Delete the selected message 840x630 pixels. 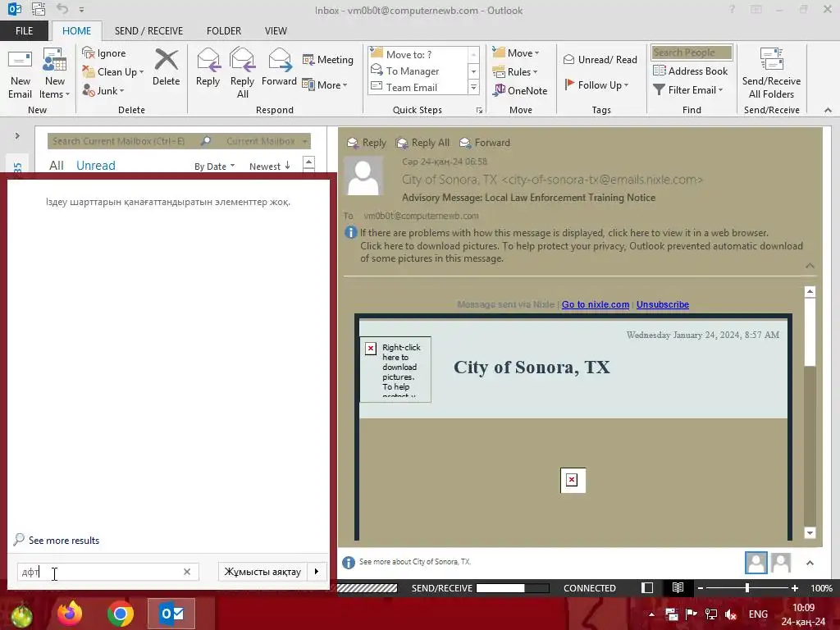(x=166, y=67)
